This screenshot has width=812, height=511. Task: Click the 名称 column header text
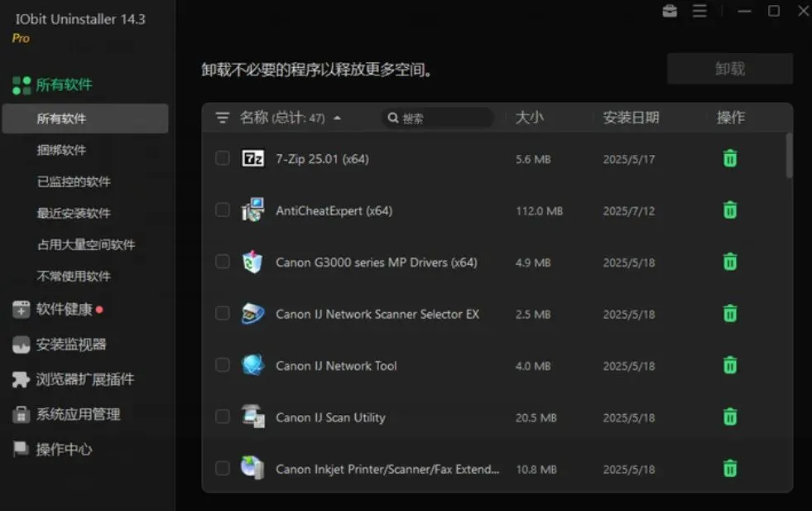(254, 118)
